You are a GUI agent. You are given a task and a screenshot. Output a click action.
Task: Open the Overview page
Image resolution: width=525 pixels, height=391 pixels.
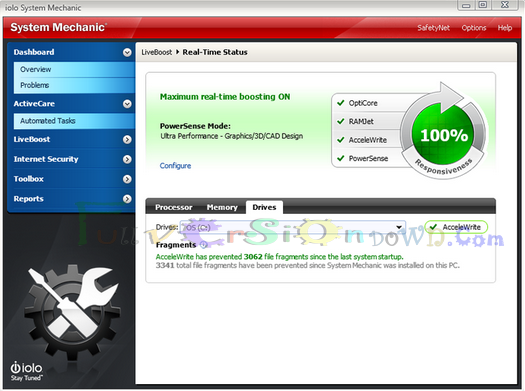coord(74,70)
